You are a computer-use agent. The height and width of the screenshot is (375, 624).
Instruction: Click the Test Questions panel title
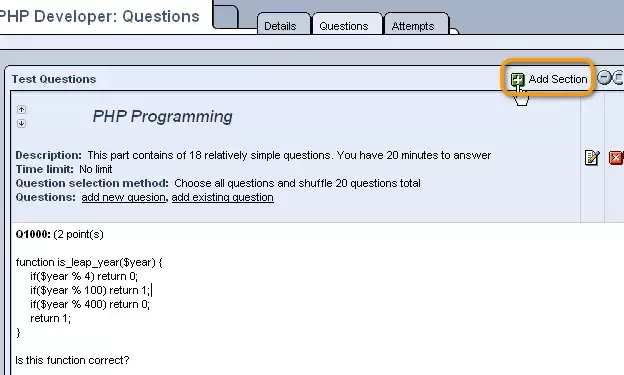54,79
